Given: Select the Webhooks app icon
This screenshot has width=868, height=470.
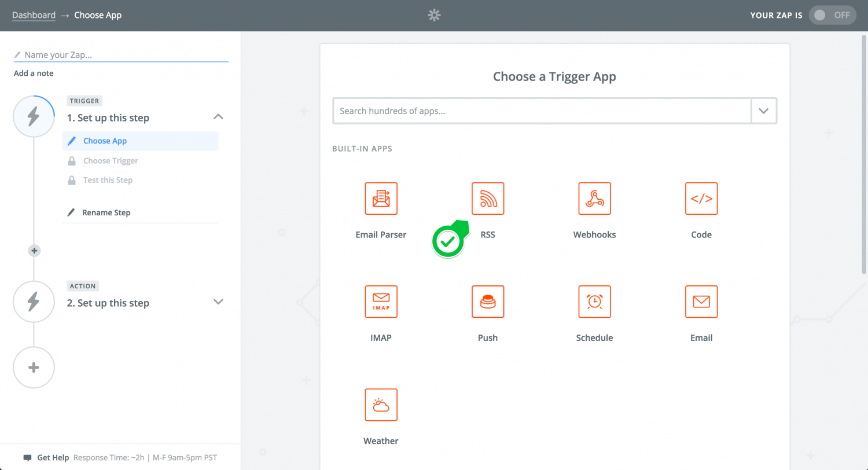Looking at the screenshot, I should click(595, 199).
